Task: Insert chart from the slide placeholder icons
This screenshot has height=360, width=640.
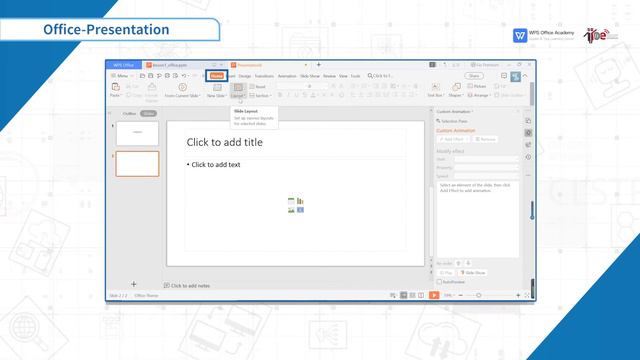Action: tap(300, 201)
